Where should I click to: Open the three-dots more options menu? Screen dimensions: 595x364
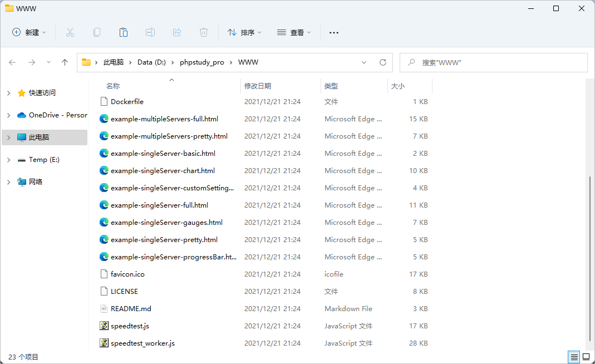pyautogui.click(x=334, y=32)
